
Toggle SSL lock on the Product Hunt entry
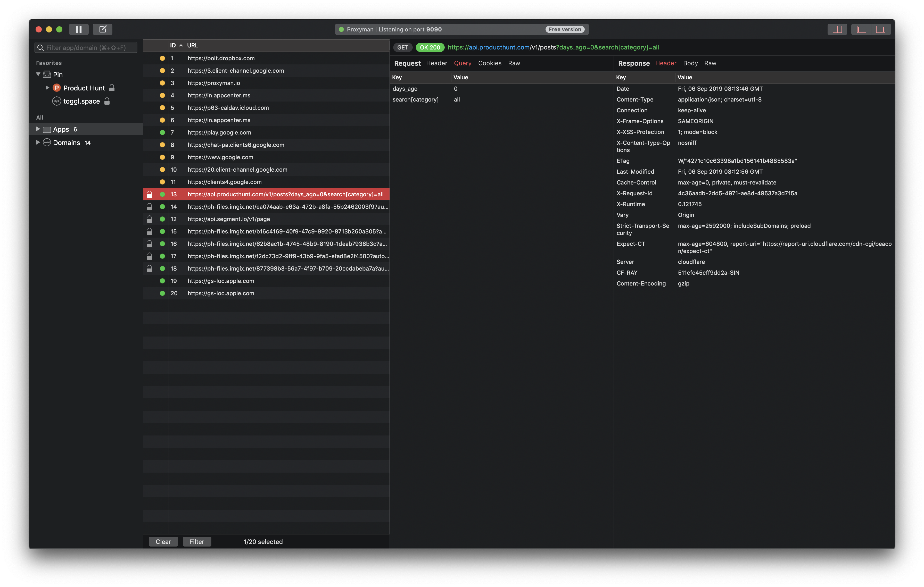click(x=112, y=88)
